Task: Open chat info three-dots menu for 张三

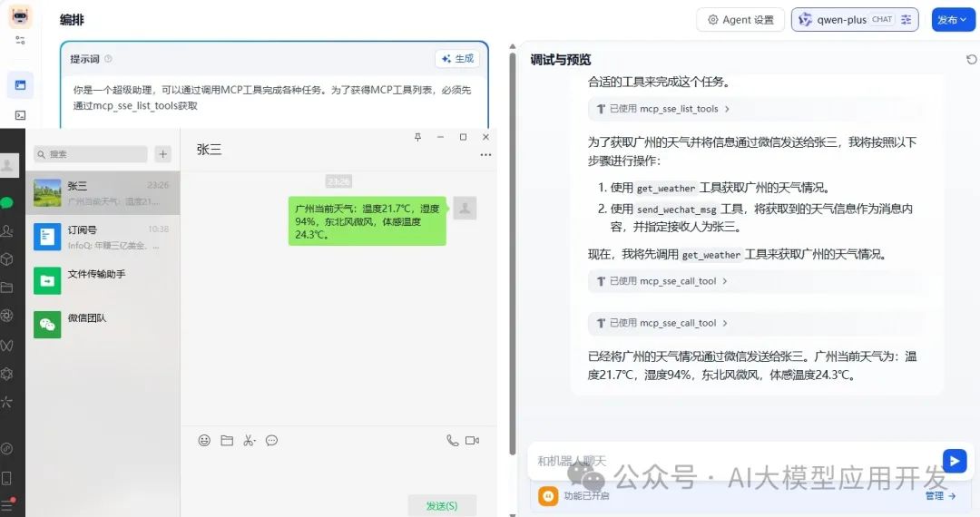Action: [x=485, y=155]
